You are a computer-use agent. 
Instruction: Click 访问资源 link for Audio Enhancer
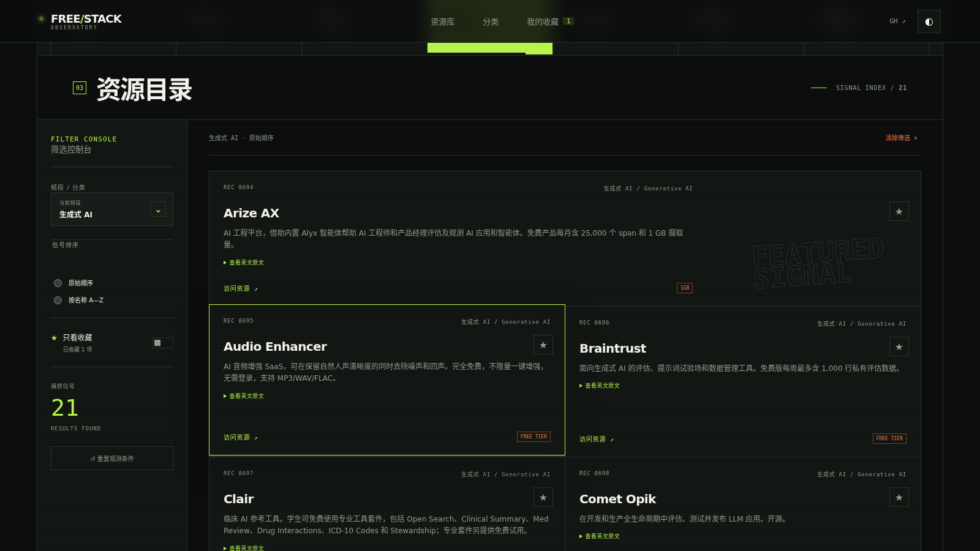click(241, 438)
